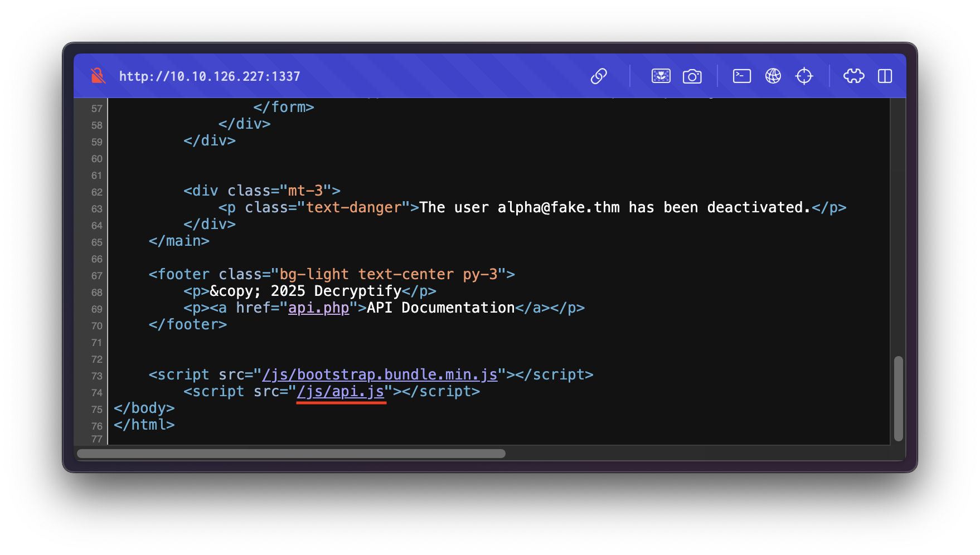The image size is (980, 555).
Task: Toggle the split panel layout icon
Action: 885,76
